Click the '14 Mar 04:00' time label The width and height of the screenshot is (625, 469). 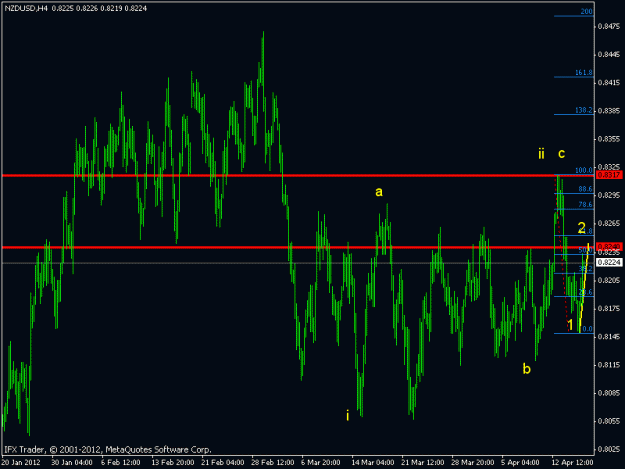tap(373, 463)
